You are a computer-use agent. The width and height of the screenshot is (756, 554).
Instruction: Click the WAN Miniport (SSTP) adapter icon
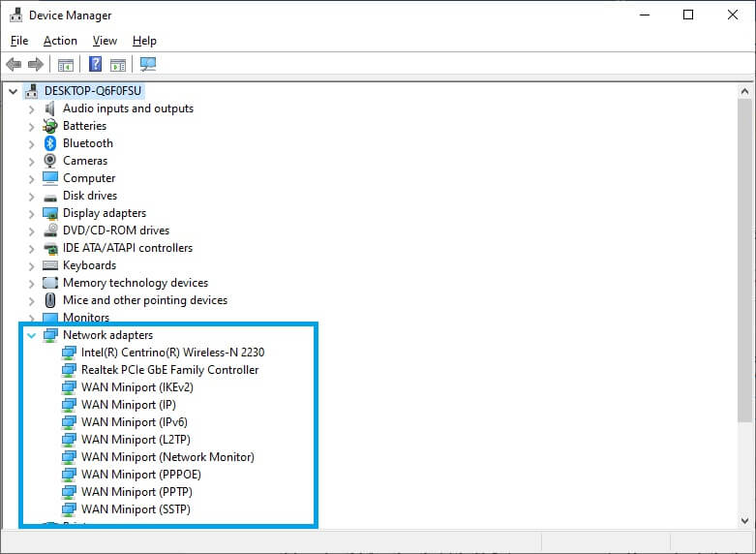click(69, 509)
